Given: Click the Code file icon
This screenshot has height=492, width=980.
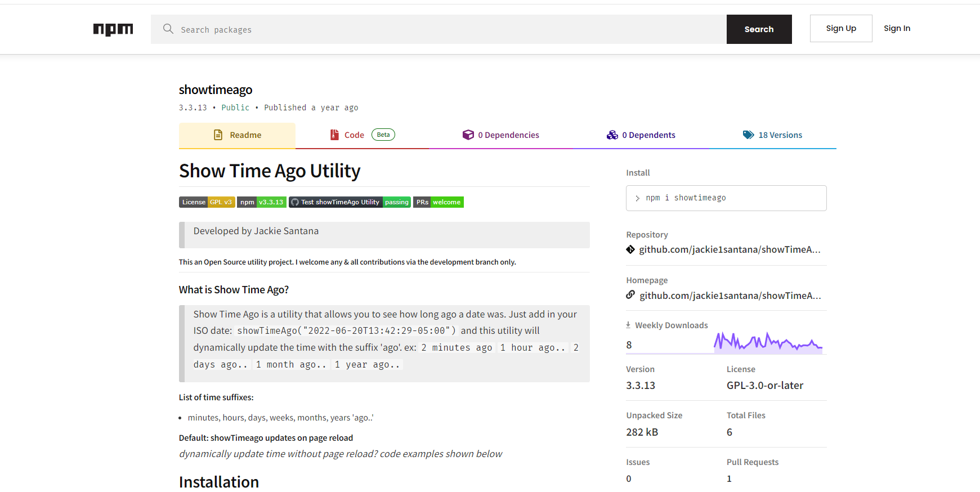Looking at the screenshot, I should click(334, 135).
